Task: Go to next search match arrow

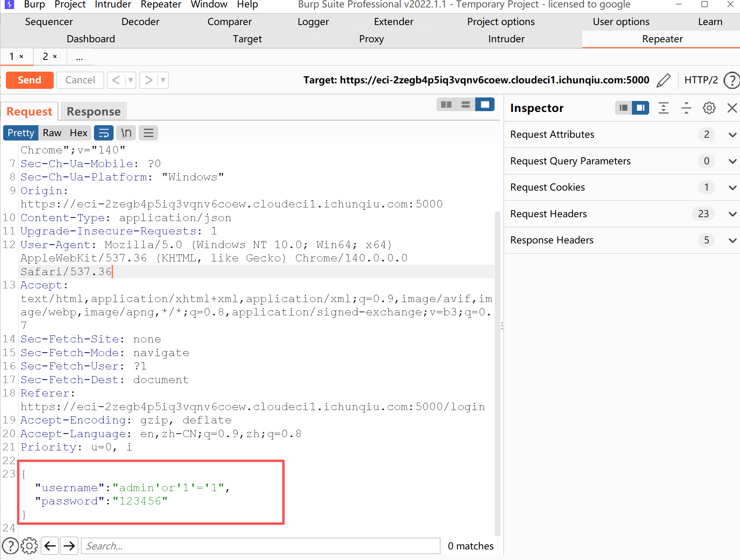Action: [69, 546]
